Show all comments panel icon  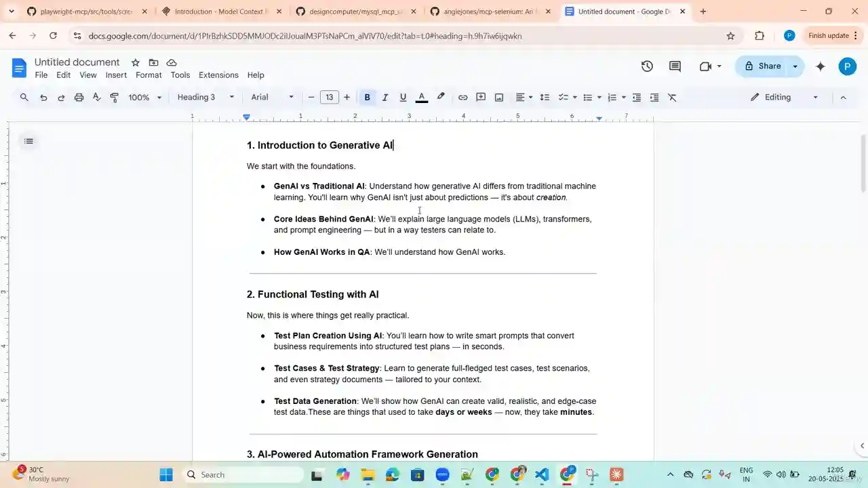[x=675, y=66]
